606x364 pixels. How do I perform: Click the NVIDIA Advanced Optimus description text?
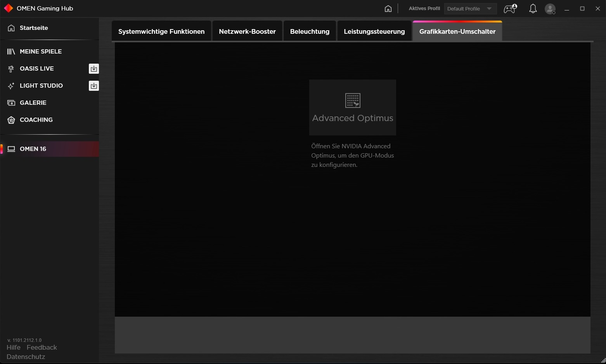[353, 155]
